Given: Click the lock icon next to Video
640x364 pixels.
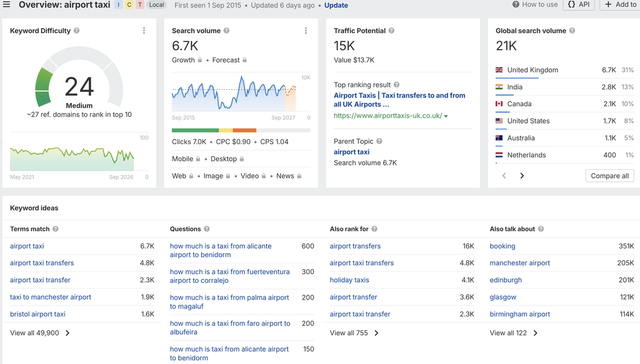Looking at the screenshot, I should (264, 176).
